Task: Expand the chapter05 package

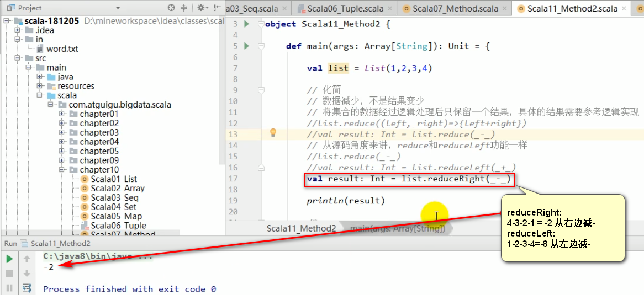Action: 62,151
